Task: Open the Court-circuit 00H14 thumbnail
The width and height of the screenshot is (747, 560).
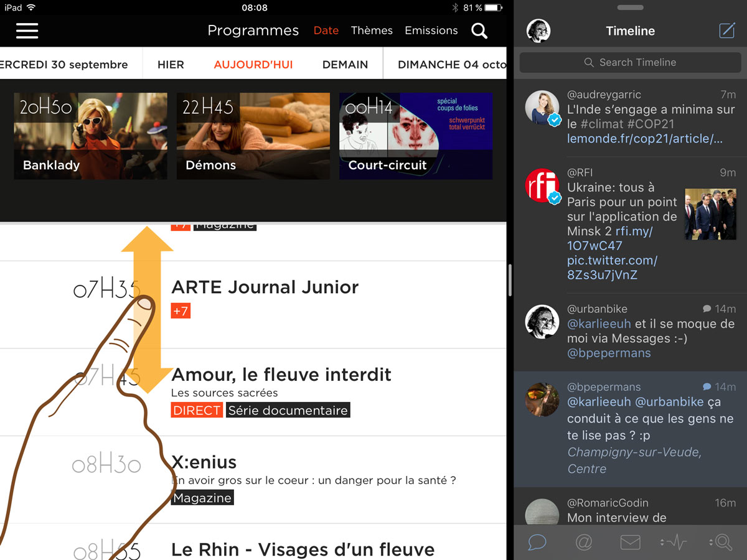Action: 416,136
